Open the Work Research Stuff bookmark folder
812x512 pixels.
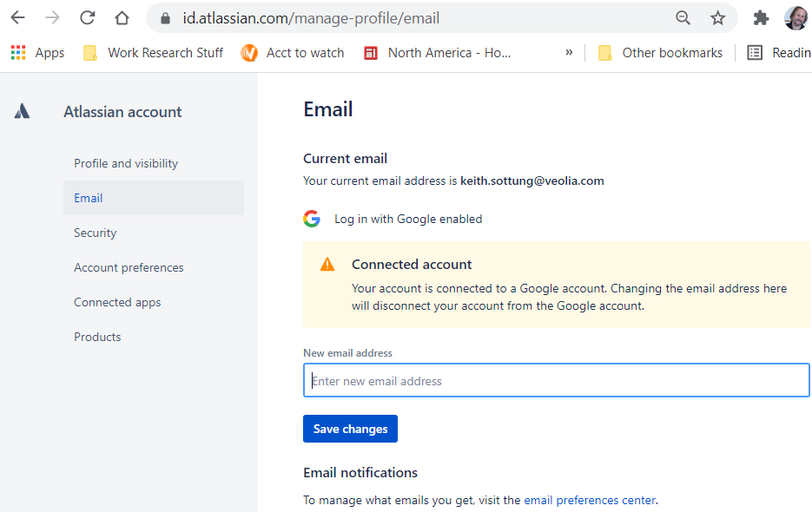point(154,53)
